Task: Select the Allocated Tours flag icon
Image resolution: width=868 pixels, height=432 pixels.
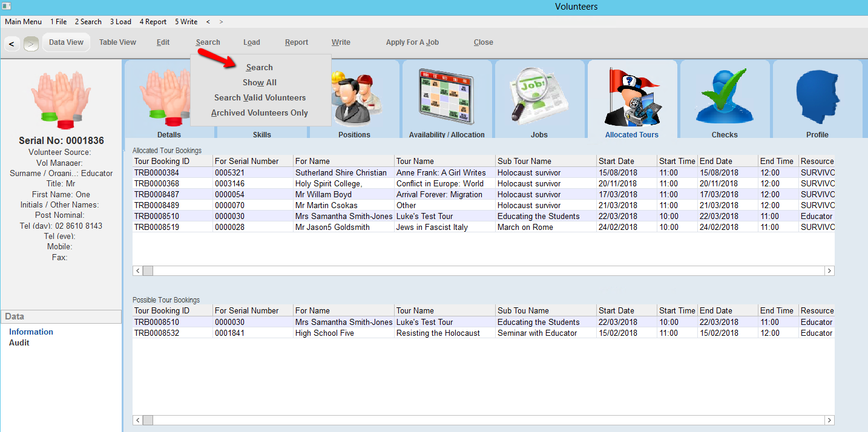Action: click(x=632, y=99)
